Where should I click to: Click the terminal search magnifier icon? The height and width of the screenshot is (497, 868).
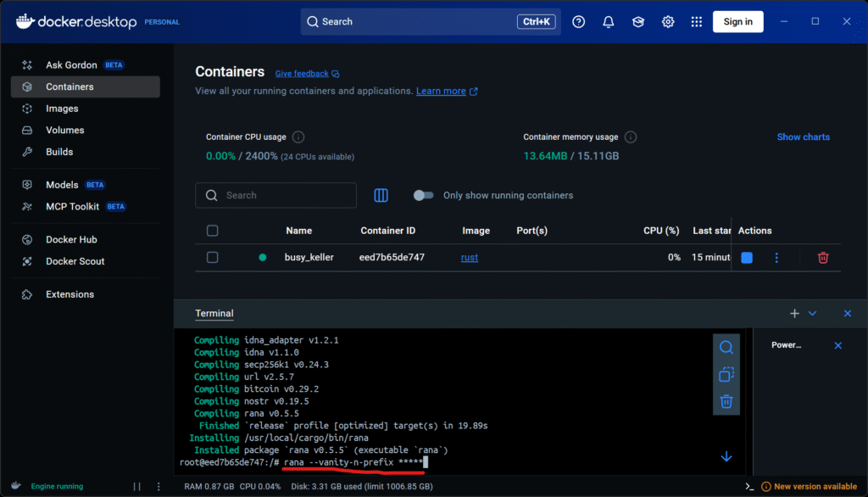(x=726, y=347)
